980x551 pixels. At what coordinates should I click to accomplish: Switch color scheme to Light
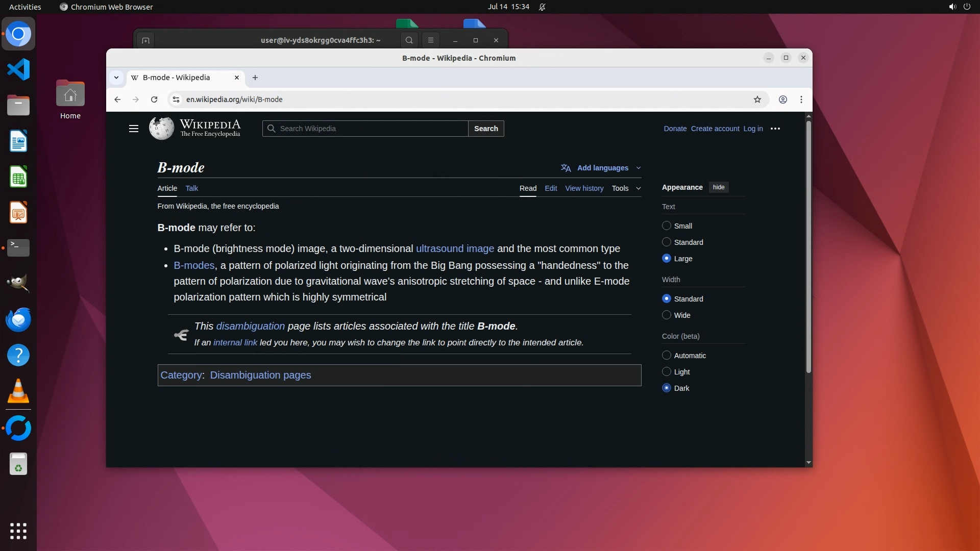pos(667,372)
